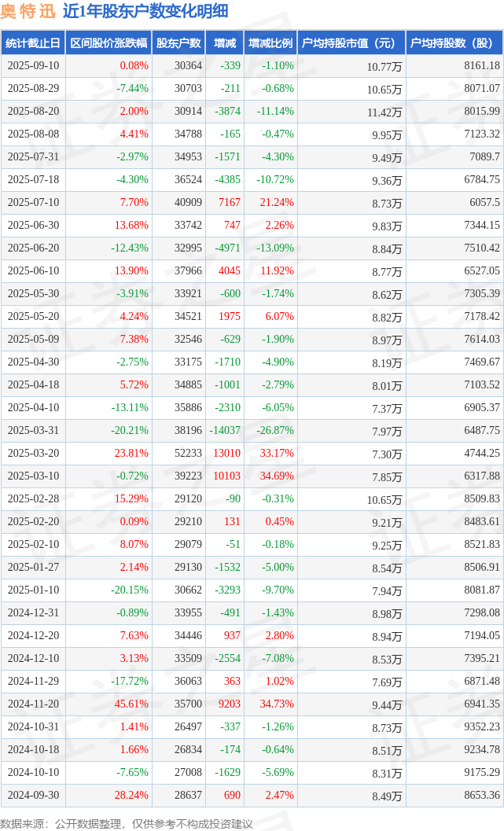Click the -14037 shareholder decrease cell
504x831 pixels.
[225, 430]
